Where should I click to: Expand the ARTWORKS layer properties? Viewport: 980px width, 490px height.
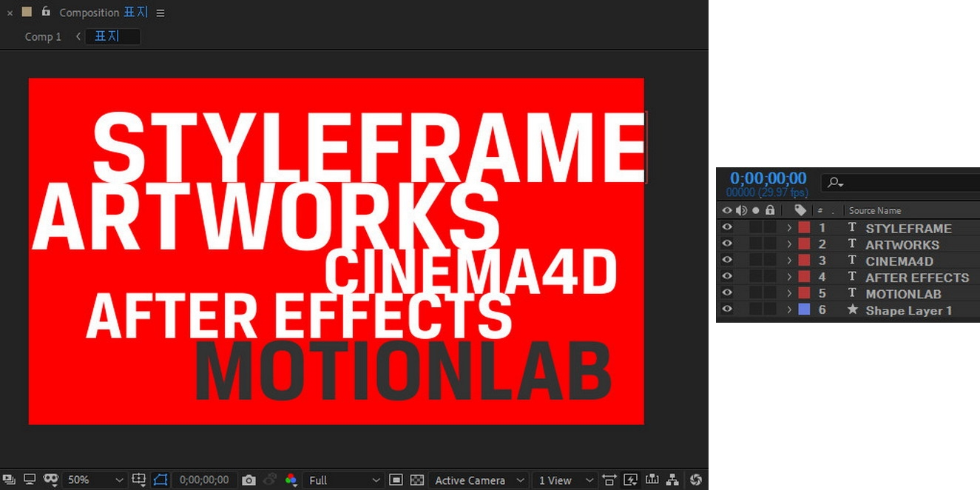click(x=789, y=244)
